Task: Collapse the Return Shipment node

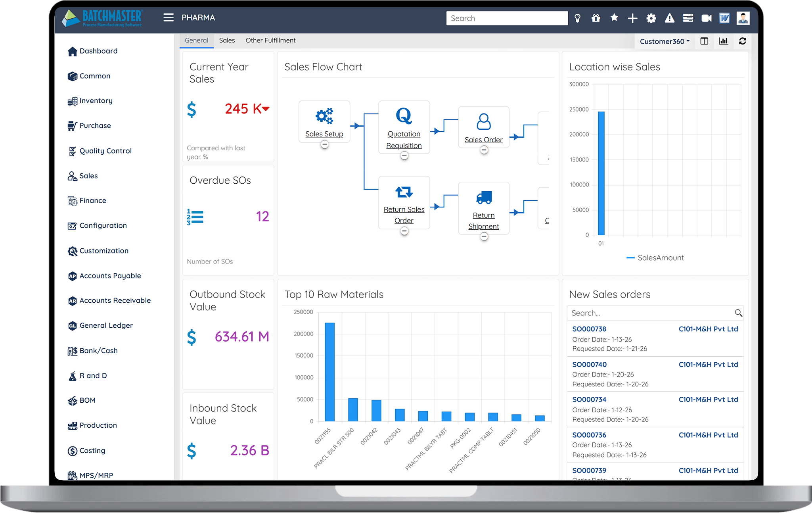Action: coord(484,237)
